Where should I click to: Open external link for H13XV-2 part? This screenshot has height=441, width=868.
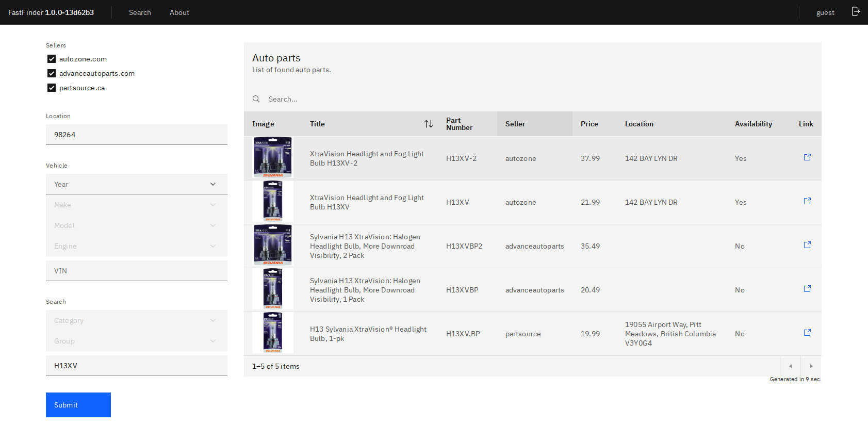click(x=807, y=157)
